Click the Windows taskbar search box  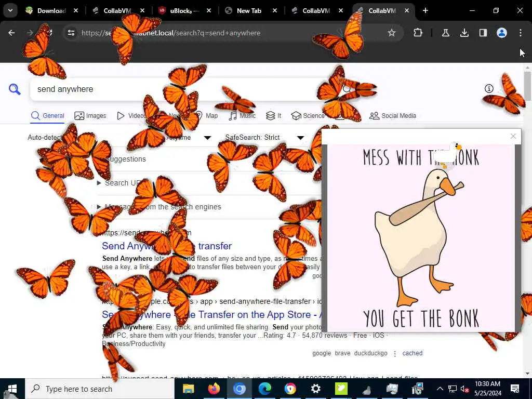point(100,389)
